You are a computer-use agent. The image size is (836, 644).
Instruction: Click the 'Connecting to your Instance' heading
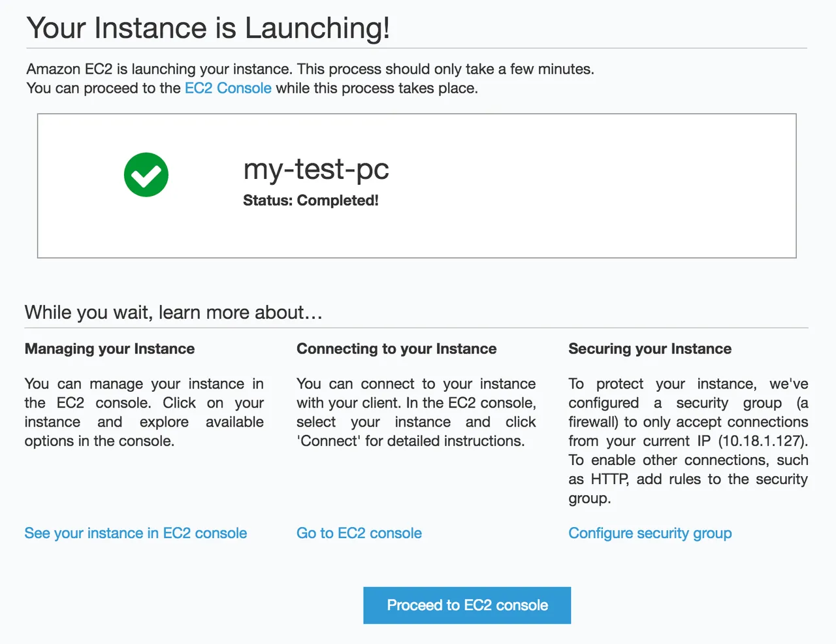pos(396,349)
